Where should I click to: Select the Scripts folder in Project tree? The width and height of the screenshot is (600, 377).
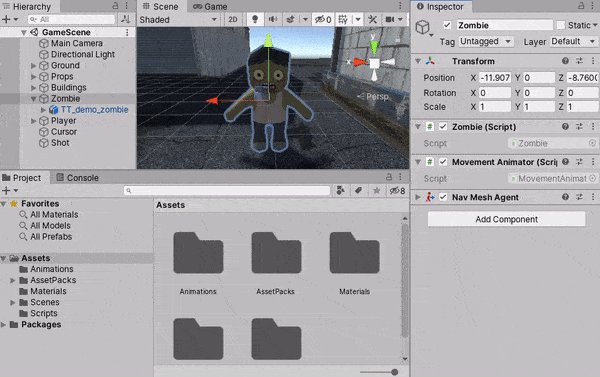[x=44, y=313]
